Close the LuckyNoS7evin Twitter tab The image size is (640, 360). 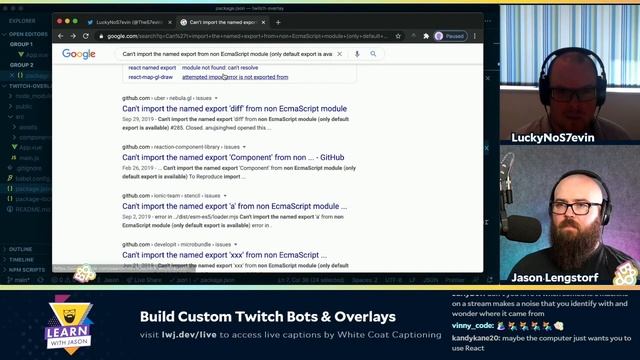coord(170,22)
